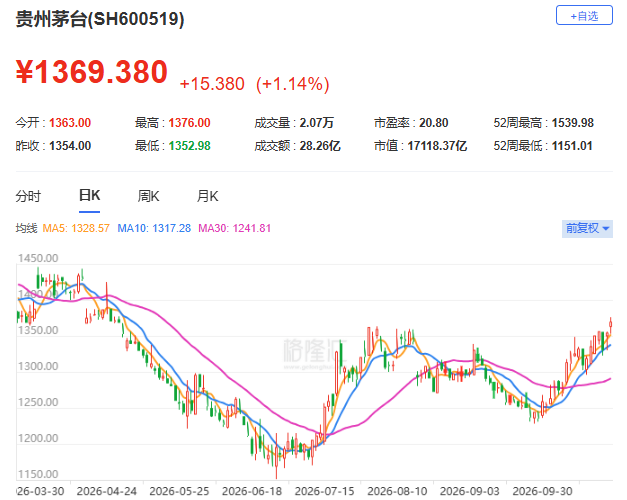
Task: Click the 均线 label before MA5
Action: tap(26, 228)
